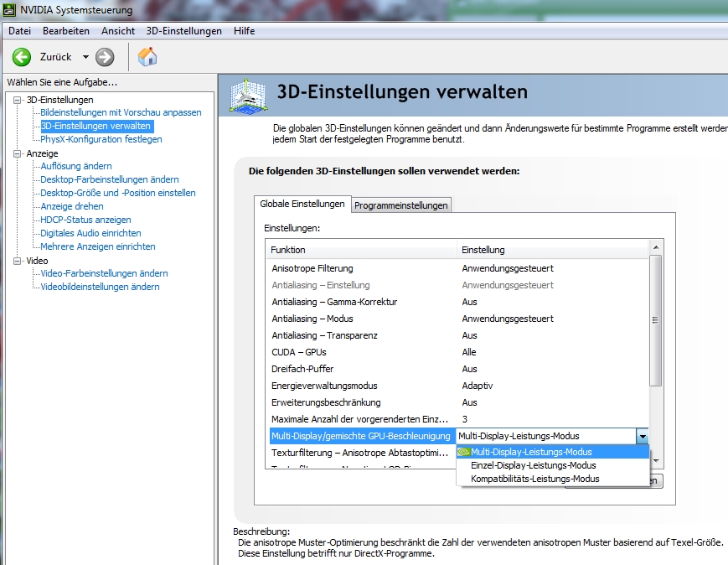Open the Ansicht menu

pos(118,31)
